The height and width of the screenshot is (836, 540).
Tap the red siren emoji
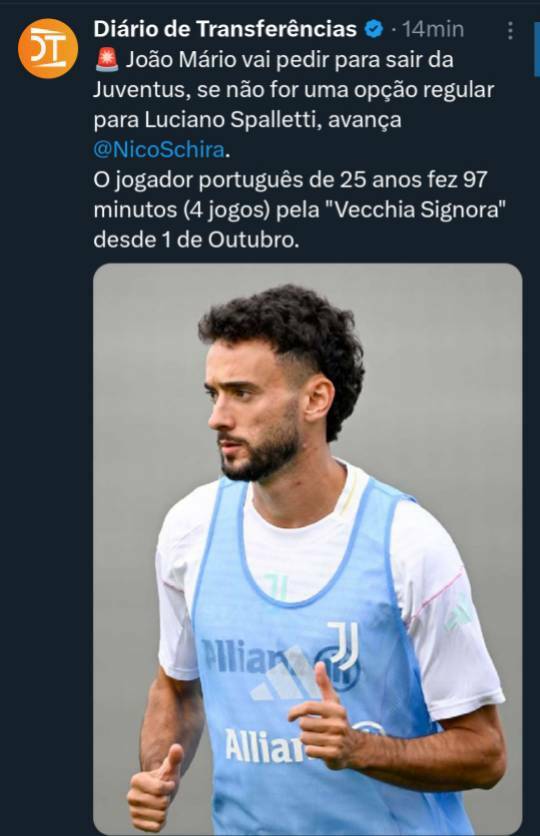click(107, 60)
